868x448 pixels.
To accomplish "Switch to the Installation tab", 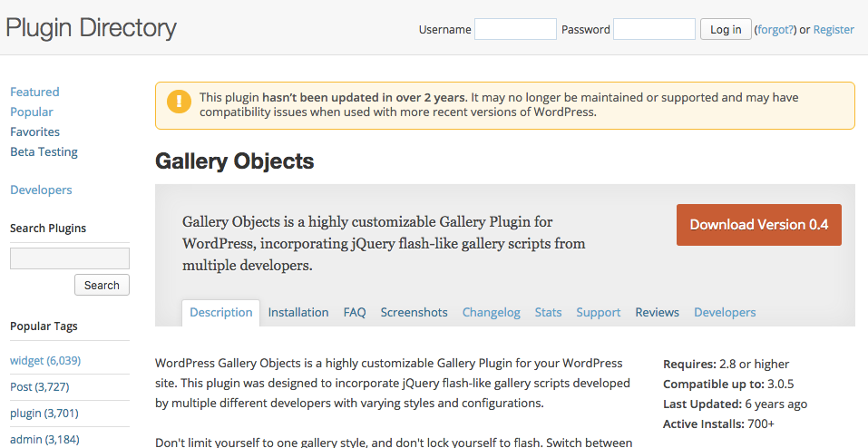I will point(298,312).
